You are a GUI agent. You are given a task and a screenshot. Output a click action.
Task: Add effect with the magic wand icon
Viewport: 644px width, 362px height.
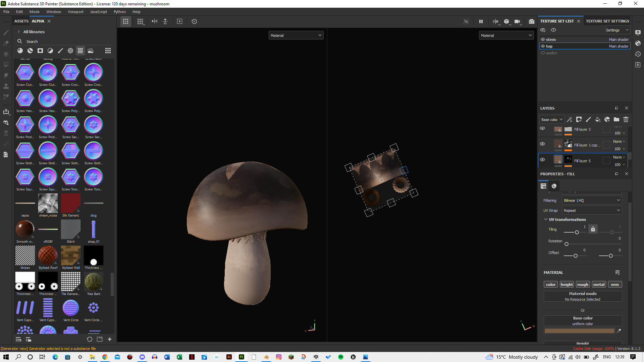570,119
